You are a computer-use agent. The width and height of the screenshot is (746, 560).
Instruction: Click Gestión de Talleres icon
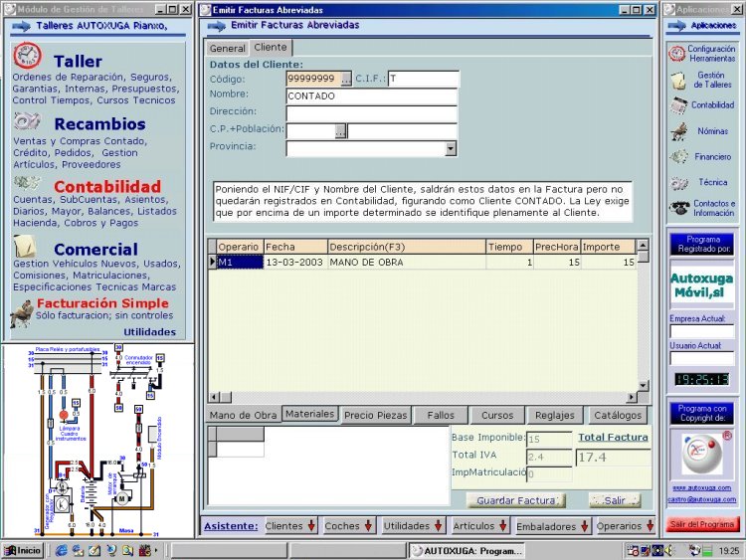click(678, 81)
